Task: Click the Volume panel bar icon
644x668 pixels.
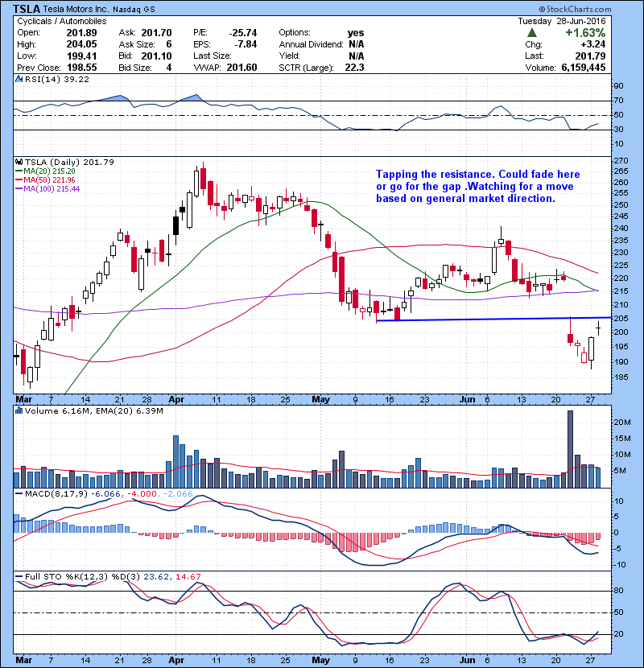Action: tap(19, 410)
